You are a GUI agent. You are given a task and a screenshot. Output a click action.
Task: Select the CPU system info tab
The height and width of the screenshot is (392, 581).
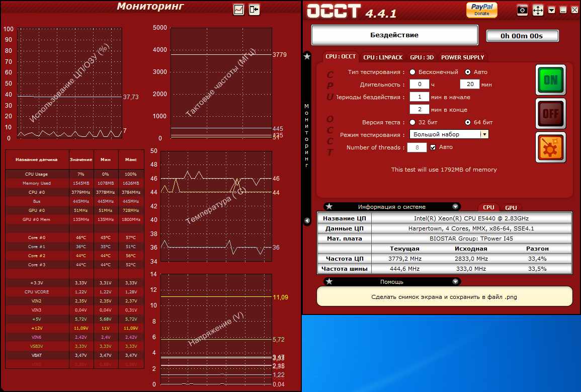click(488, 207)
